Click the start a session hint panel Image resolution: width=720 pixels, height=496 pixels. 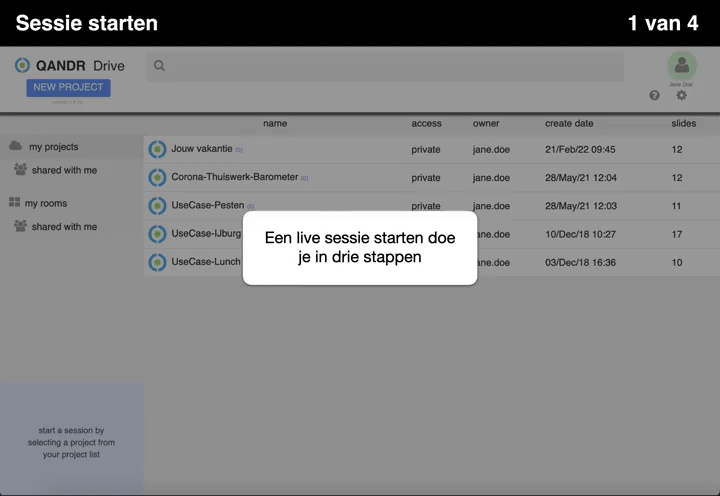[72, 439]
